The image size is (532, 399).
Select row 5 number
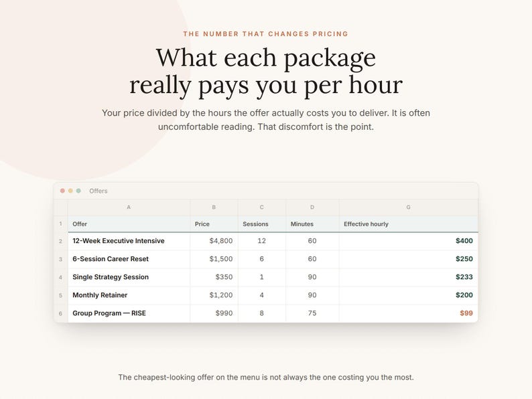click(x=61, y=295)
